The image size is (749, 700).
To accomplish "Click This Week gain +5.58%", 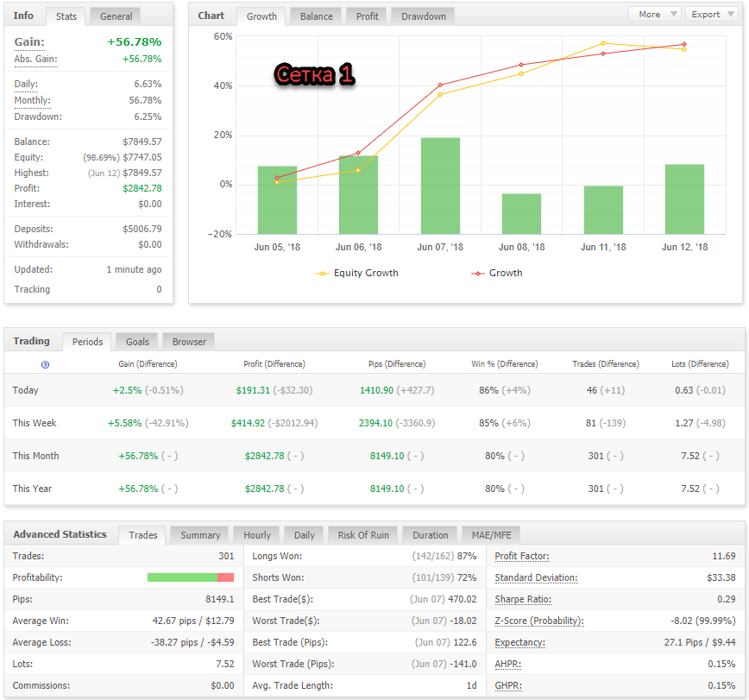I will coord(124,423).
